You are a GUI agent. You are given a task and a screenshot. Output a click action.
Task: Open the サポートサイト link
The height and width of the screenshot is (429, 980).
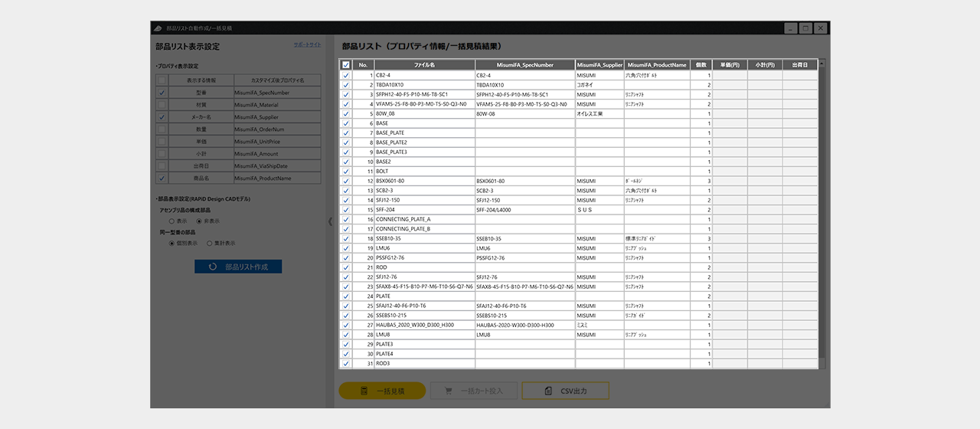point(307,44)
